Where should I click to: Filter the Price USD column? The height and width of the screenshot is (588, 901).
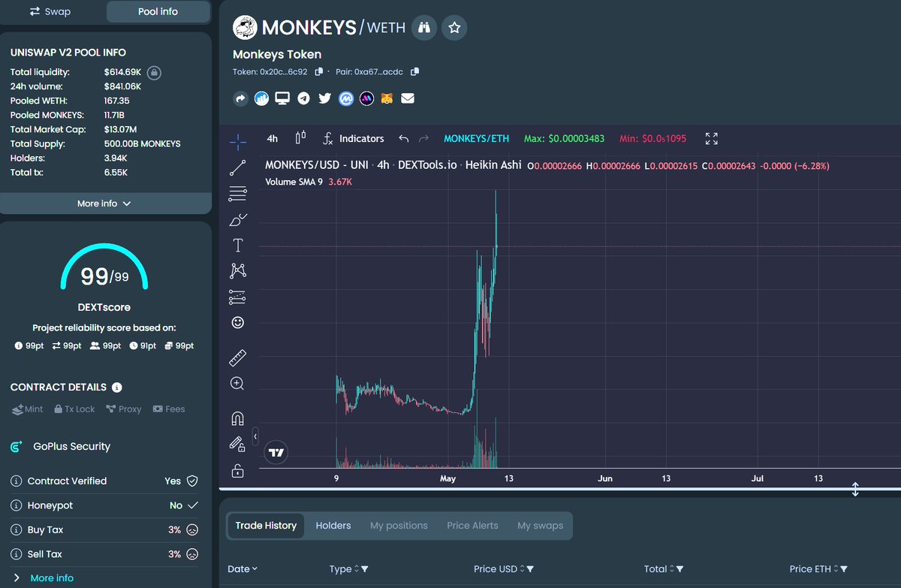530,569
